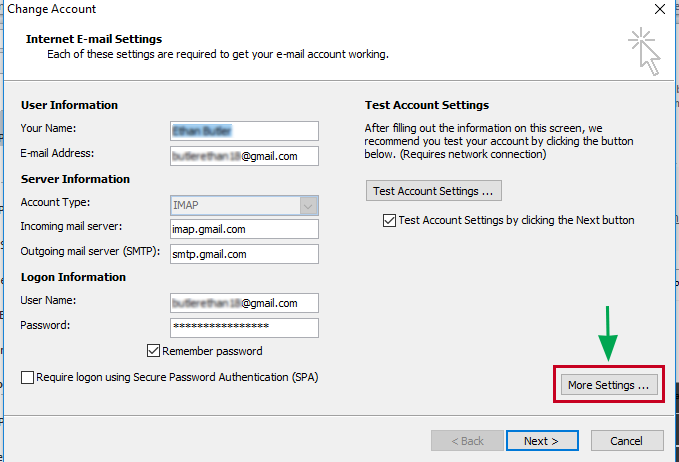Select the Outgoing mail server field smtp.gmail.com

[x=244, y=254]
